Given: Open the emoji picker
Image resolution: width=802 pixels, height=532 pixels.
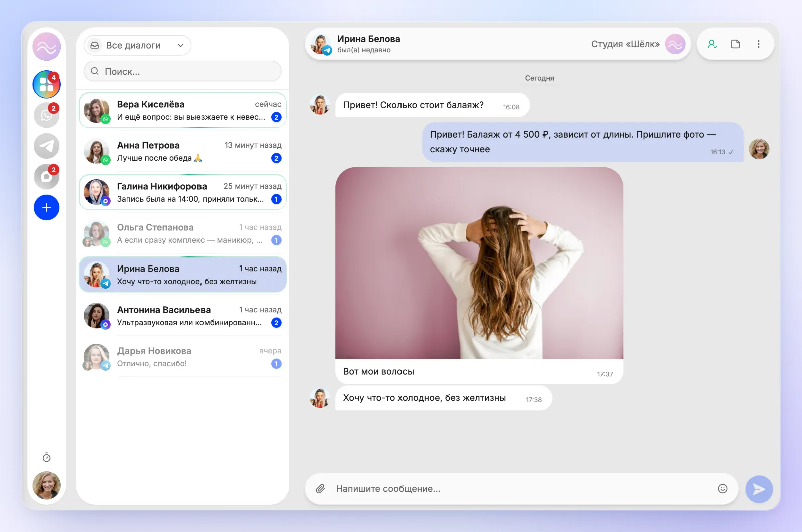Looking at the screenshot, I should (722, 489).
